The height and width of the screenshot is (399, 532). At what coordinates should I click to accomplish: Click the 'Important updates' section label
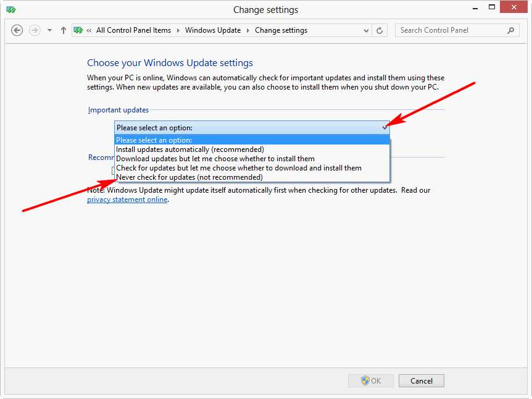[118, 110]
